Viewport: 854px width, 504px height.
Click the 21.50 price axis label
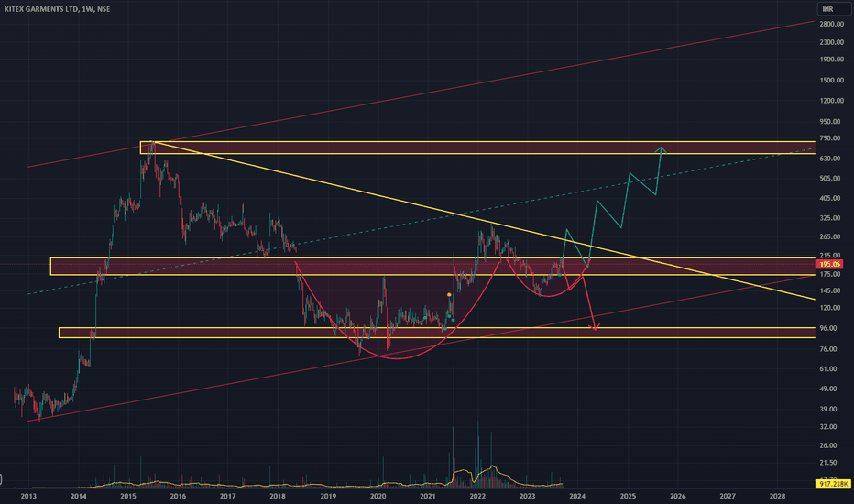tap(828, 463)
